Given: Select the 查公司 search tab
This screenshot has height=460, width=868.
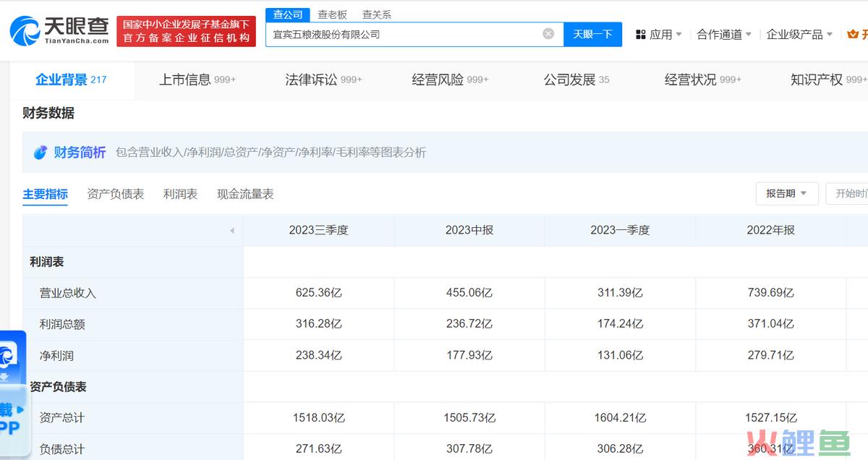Looking at the screenshot, I should coord(288,14).
